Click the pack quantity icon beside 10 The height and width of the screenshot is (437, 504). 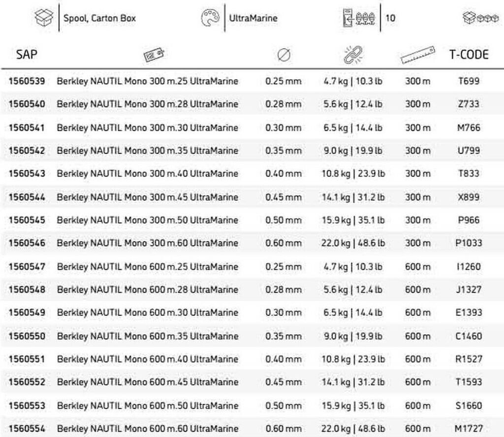pos(359,18)
